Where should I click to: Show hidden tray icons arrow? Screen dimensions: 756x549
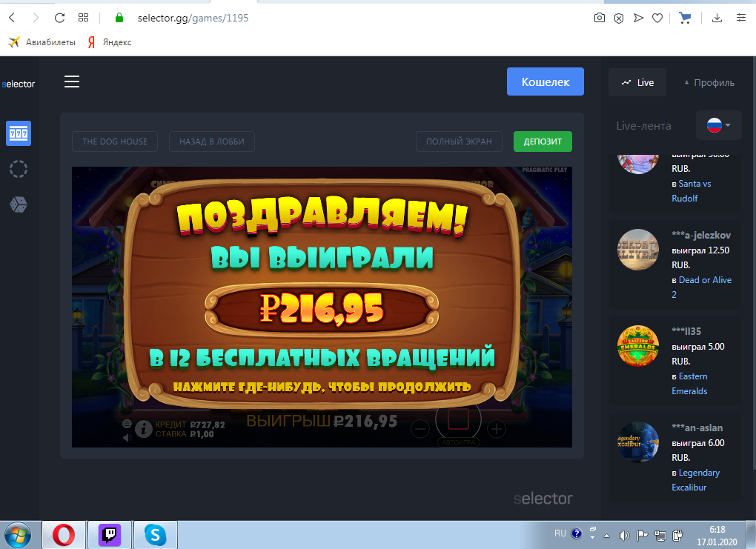pyautogui.click(x=606, y=536)
